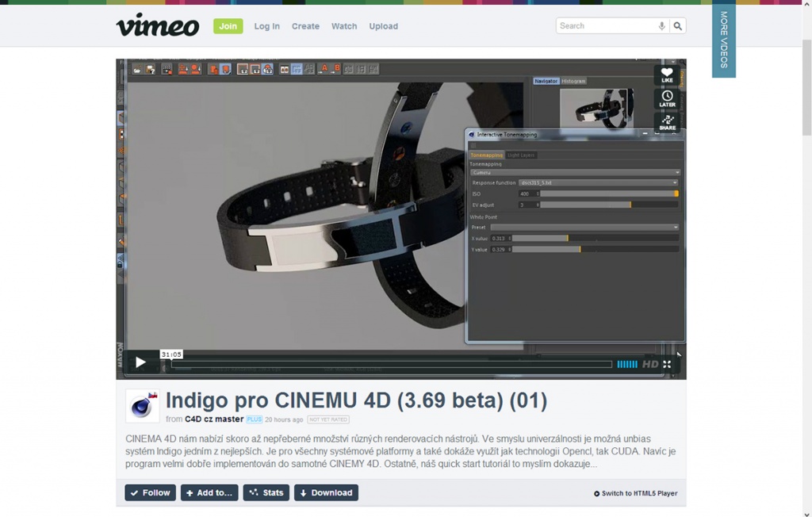Click the Watch Later clock icon
Screen dimensions: 812x517
coord(667,98)
